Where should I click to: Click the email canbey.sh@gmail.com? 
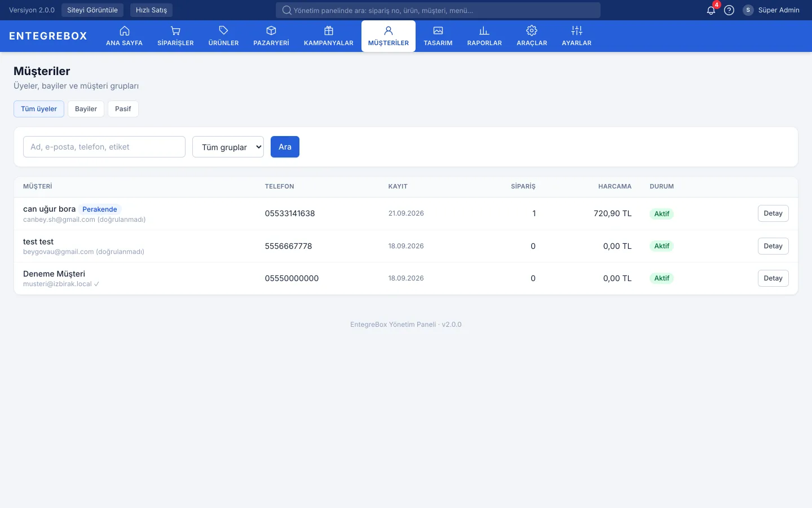click(59, 220)
